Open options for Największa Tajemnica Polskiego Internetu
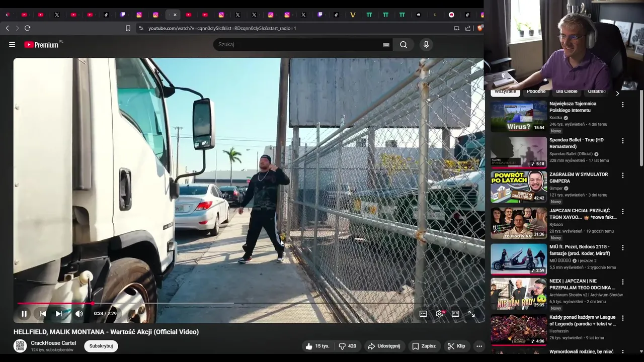 (x=622, y=105)
